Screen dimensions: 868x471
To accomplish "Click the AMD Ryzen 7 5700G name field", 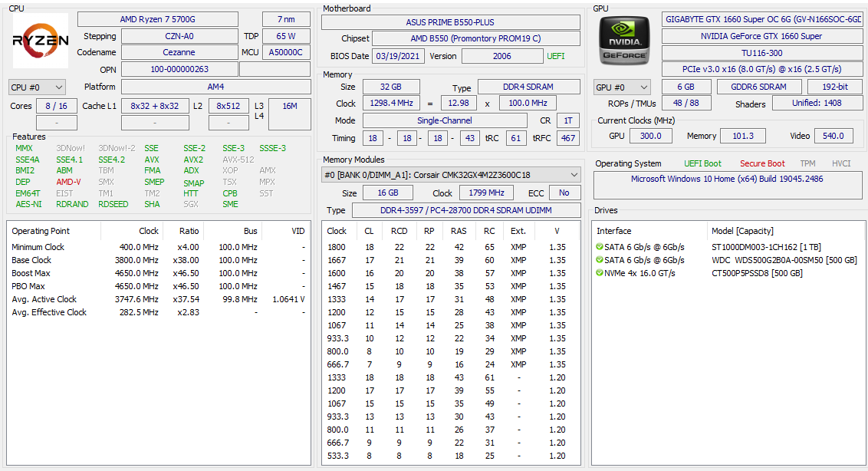I will click(x=158, y=19).
